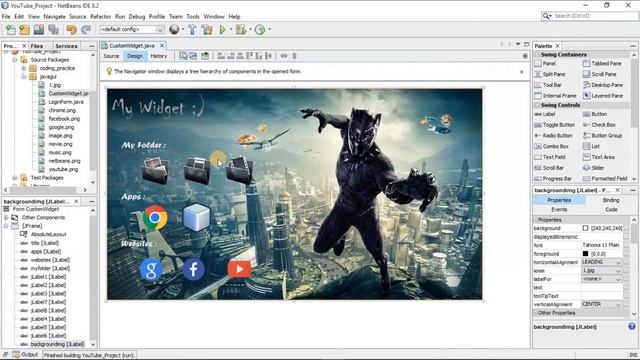Open the labelFor none dropdown
The height and width of the screenshot is (360, 640).
(x=619, y=279)
